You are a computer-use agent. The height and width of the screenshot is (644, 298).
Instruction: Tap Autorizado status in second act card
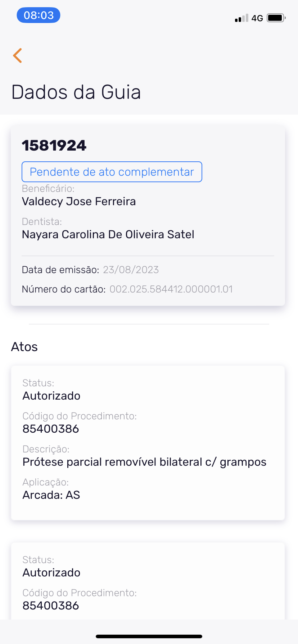[x=51, y=572]
